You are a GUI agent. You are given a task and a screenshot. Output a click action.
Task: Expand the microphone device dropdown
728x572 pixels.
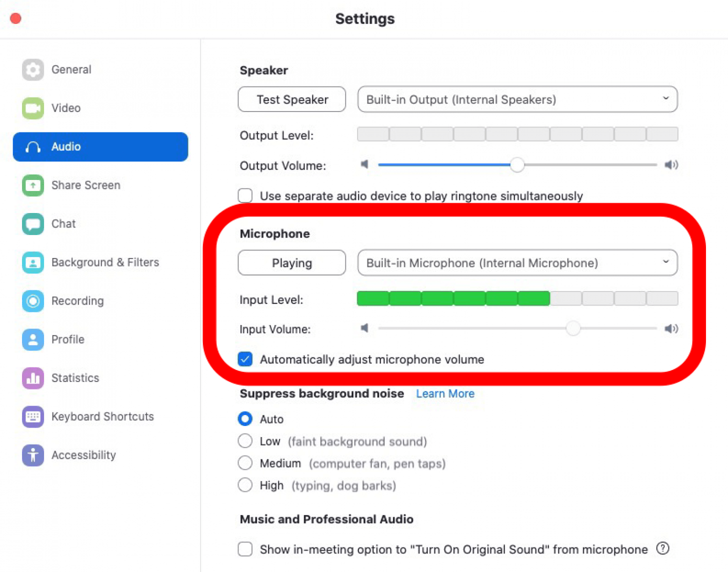click(517, 263)
